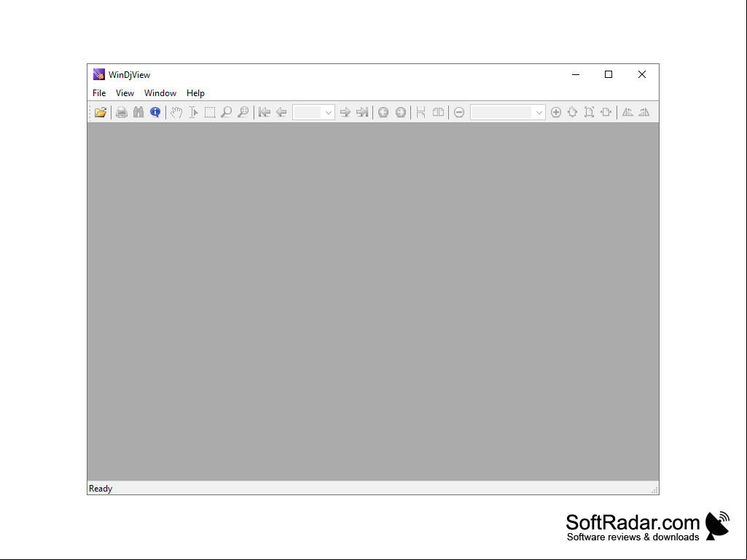
Task: Open the File menu
Action: 99,93
